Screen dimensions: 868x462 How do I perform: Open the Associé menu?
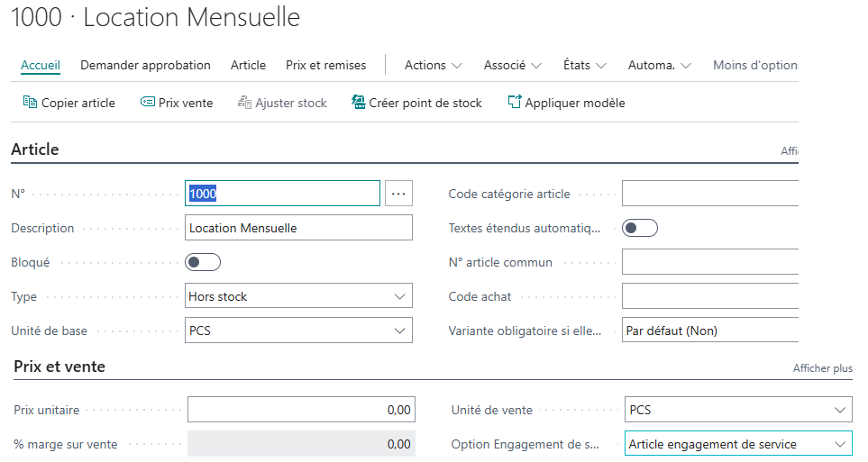pos(512,65)
